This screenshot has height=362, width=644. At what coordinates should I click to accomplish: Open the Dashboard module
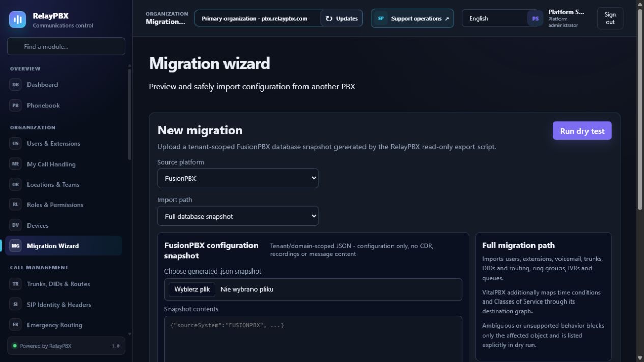pyautogui.click(x=65, y=85)
